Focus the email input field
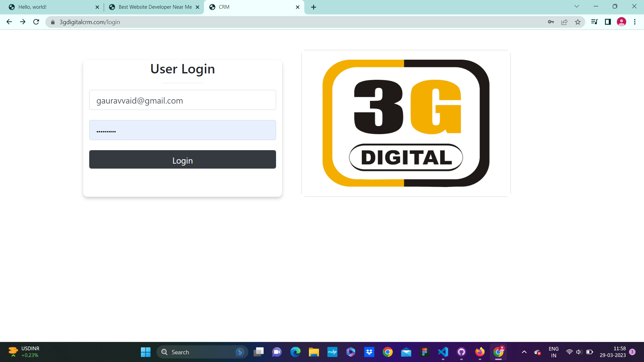The height and width of the screenshot is (362, 644). [x=182, y=100]
